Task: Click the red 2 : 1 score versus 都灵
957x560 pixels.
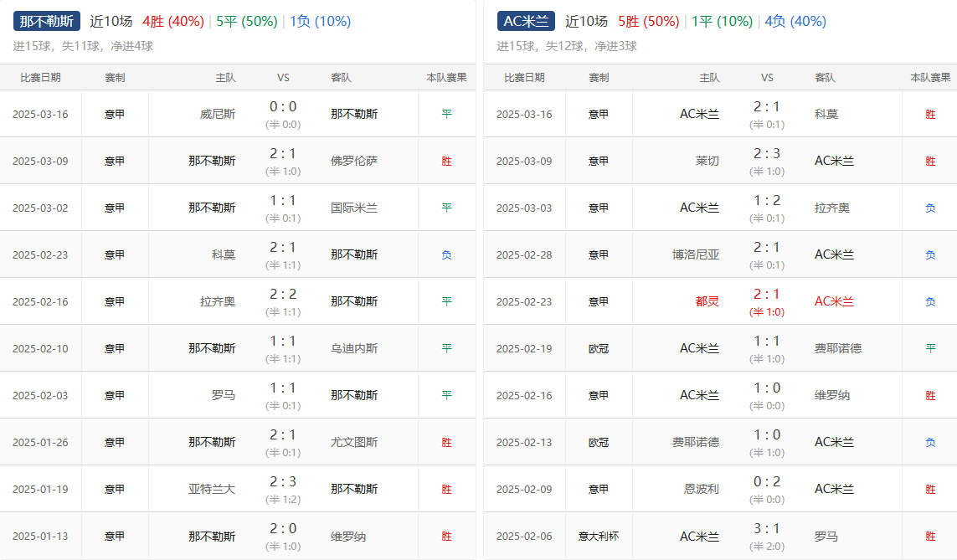Action: pos(767,295)
